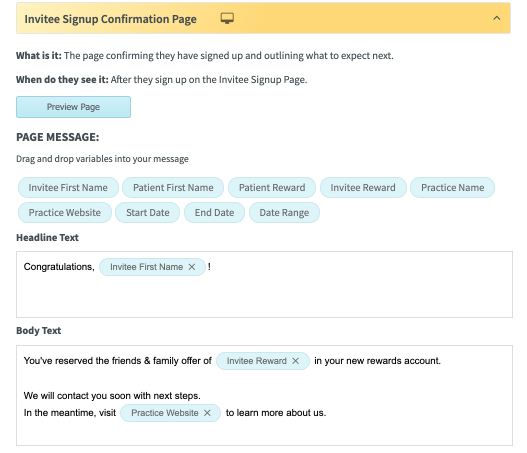The height and width of the screenshot is (453, 527).
Task: Click the Body Text label
Action: pyautogui.click(x=39, y=331)
